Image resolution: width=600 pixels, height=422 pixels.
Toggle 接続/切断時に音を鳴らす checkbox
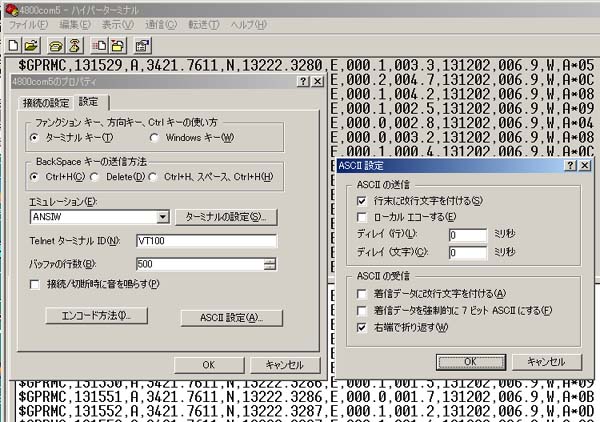pos(35,284)
